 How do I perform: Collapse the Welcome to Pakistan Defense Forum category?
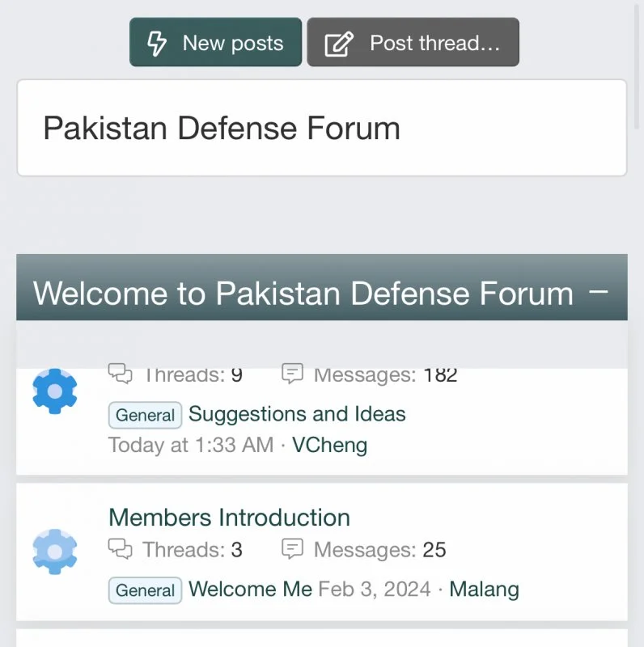[599, 292]
